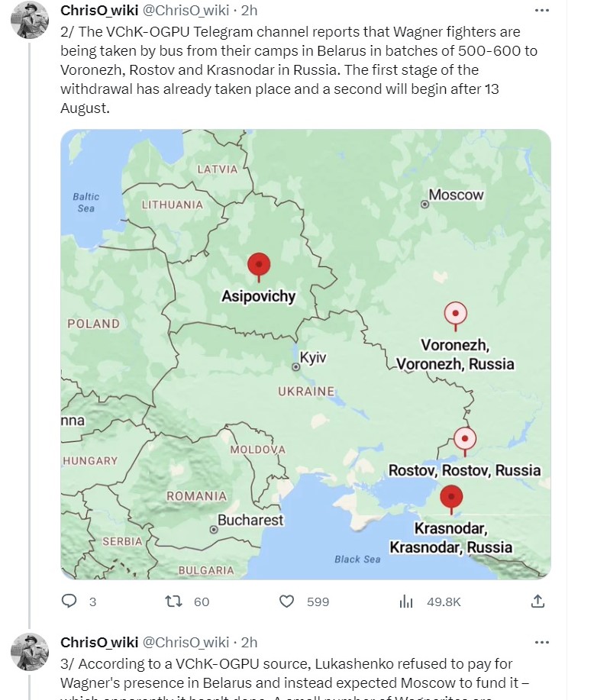Screen dimensions: 594x700
Task: Open the map image attached to tweet
Action: coord(305,397)
